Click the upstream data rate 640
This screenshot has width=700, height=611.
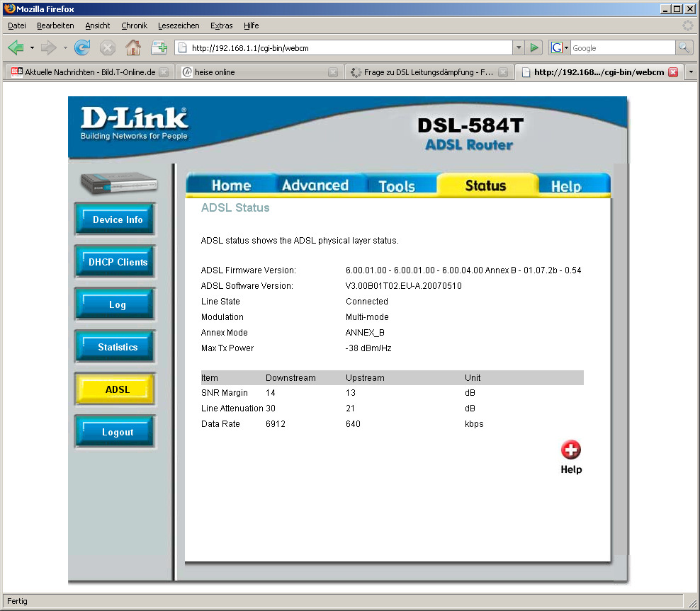[353, 423]
